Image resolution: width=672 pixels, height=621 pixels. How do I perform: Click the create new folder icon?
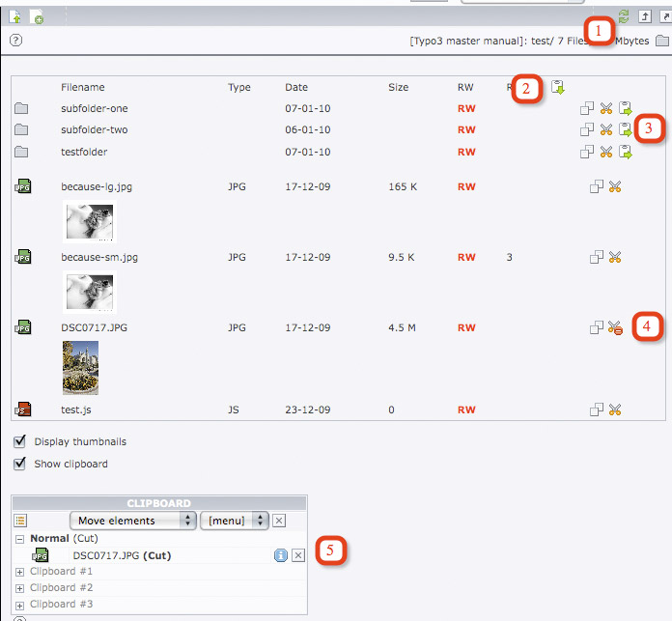click(x=37, y=17)
